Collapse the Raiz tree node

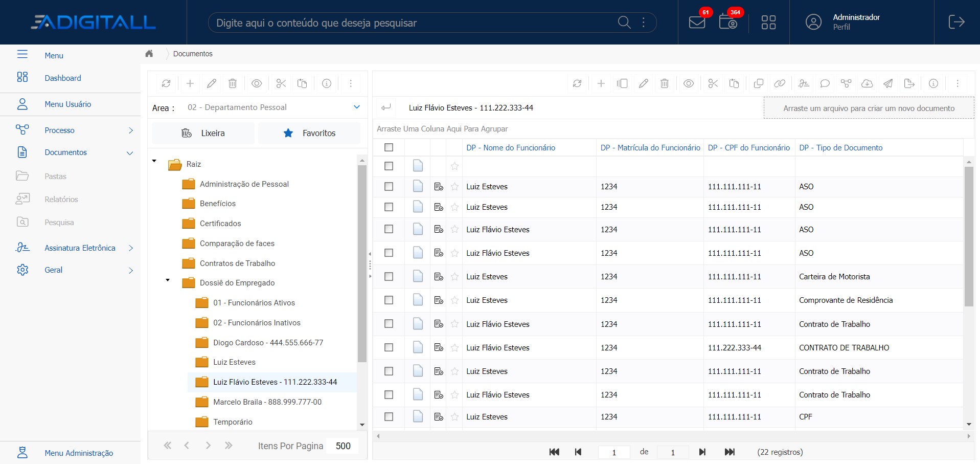(154, 161)
